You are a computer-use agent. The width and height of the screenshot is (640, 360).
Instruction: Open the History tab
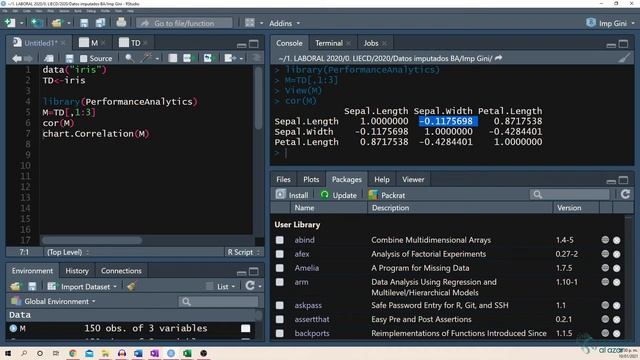tap(77, 271)
